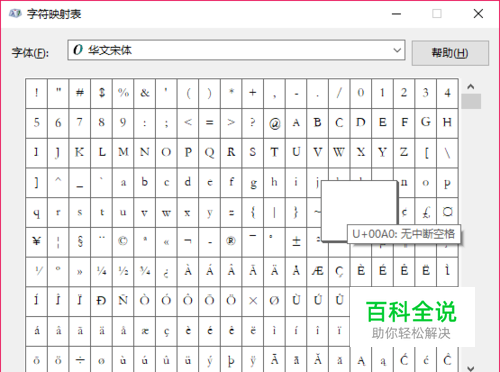The width and height of the screenshot is (500, 372).
Task: Select the division ÷ sign cell
Action: click(x=80, y=359)
